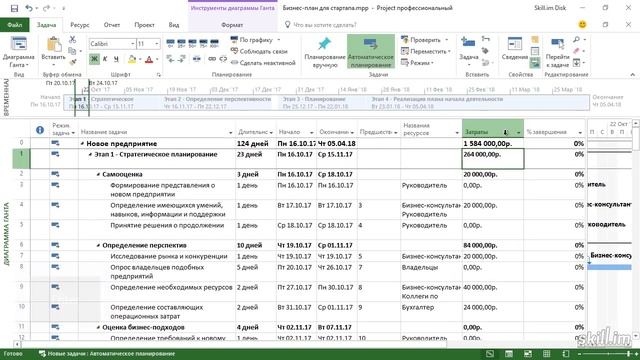The height and width of the screenshot is (360, 640).
Task: Open the font size 11 dropdown
Action: click(157, 44)
